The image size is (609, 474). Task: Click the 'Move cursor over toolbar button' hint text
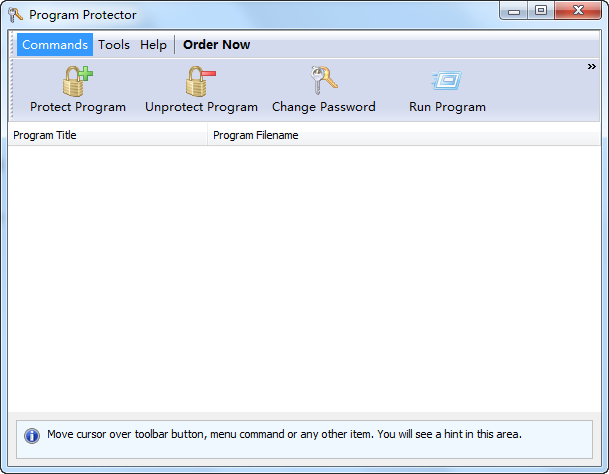(284, 434)
